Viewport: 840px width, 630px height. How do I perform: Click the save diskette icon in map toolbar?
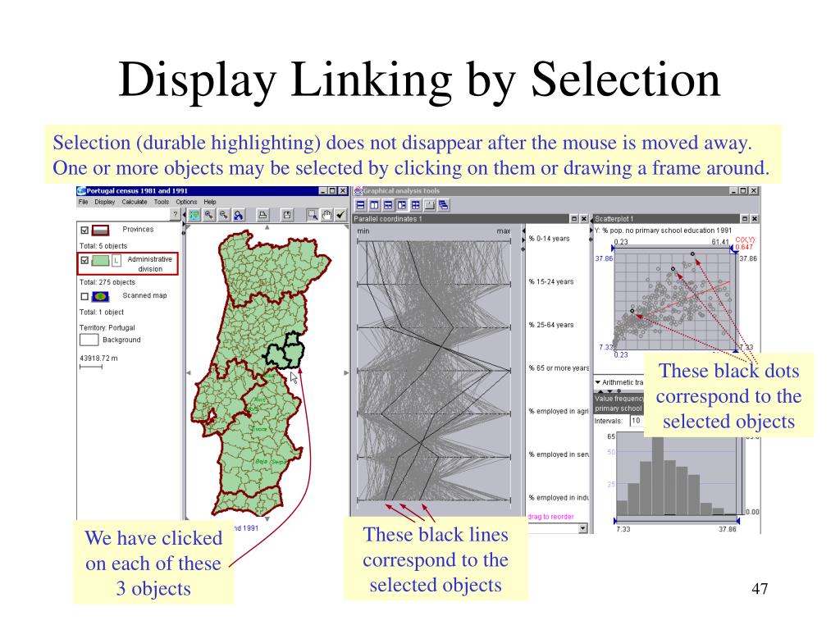(x=287, y=215)
